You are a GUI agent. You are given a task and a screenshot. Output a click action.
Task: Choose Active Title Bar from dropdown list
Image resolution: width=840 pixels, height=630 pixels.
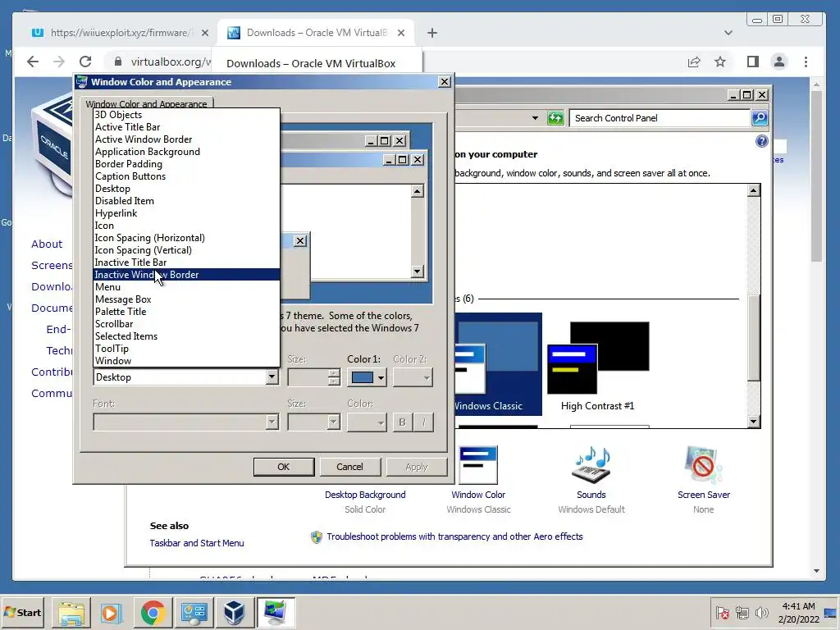coord(186,127)
